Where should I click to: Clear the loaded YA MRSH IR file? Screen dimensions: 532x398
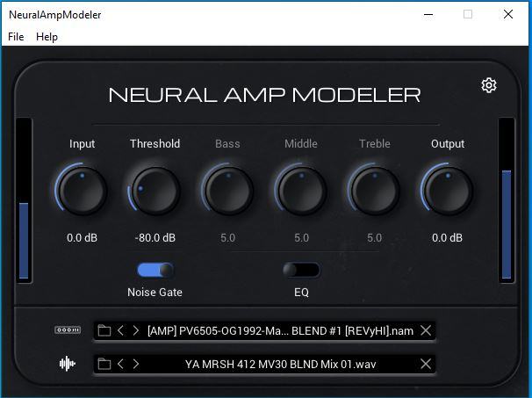click(426, 364)
